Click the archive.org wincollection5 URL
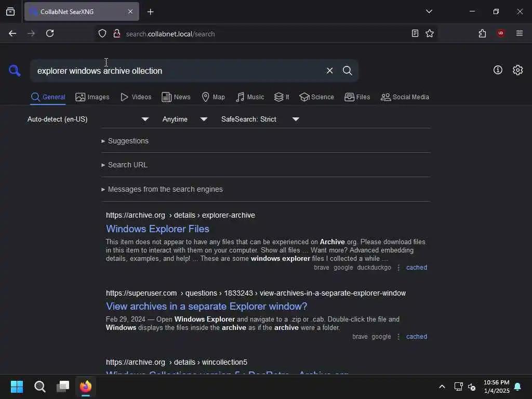 [177, 362]
